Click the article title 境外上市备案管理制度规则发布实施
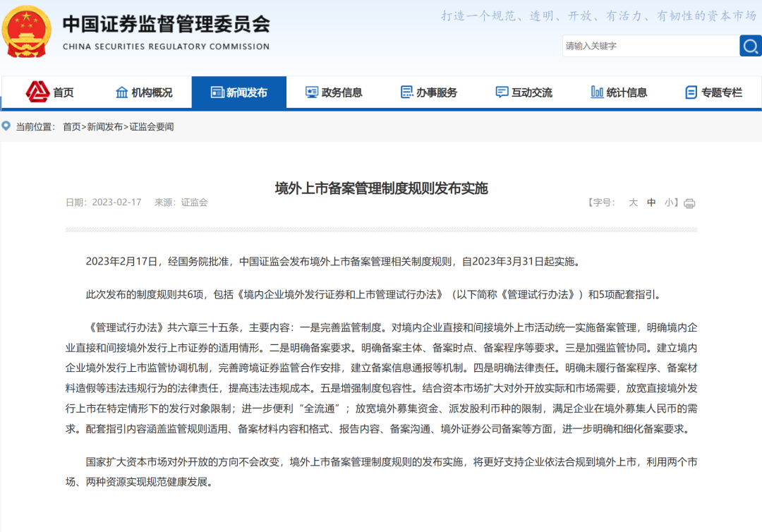 pyautogui.click(x=382, y=188)
